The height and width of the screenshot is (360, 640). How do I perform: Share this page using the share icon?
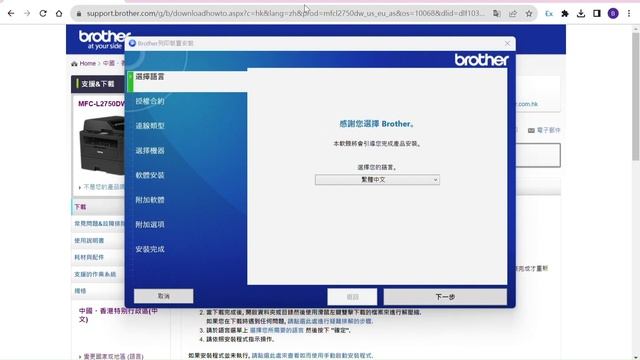[x=513, y=13]
